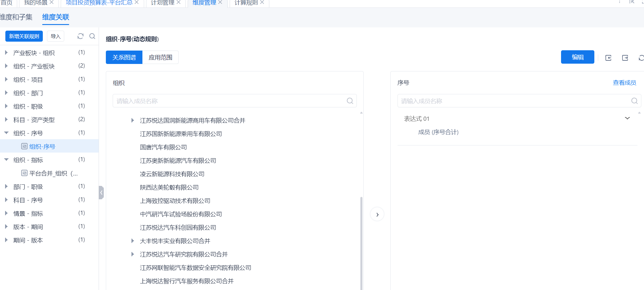Switch to 维度和子集 tab
The width and height of the screenshot is (644, 290).
click(16, 17)
